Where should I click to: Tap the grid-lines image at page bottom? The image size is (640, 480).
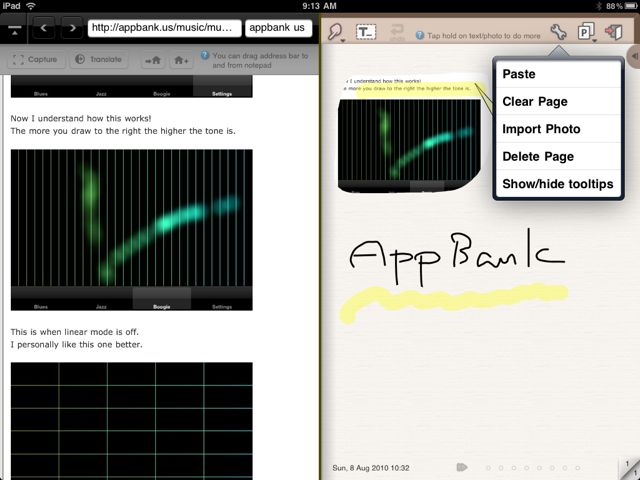[131, 421]
